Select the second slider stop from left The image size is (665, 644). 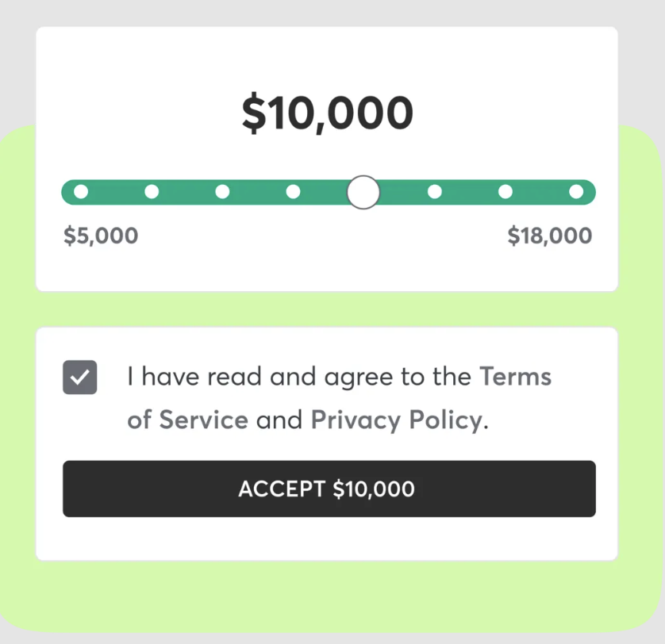pyautogui.click(x=151, y=192)
